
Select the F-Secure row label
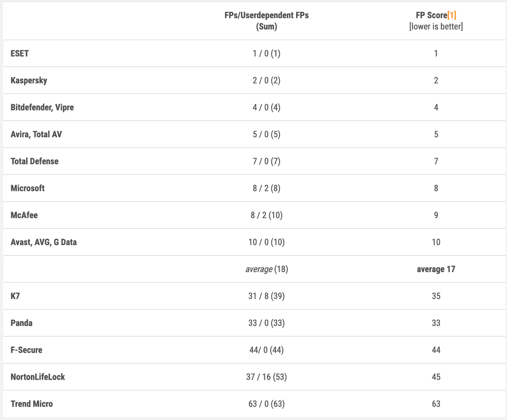pos(26,350)
